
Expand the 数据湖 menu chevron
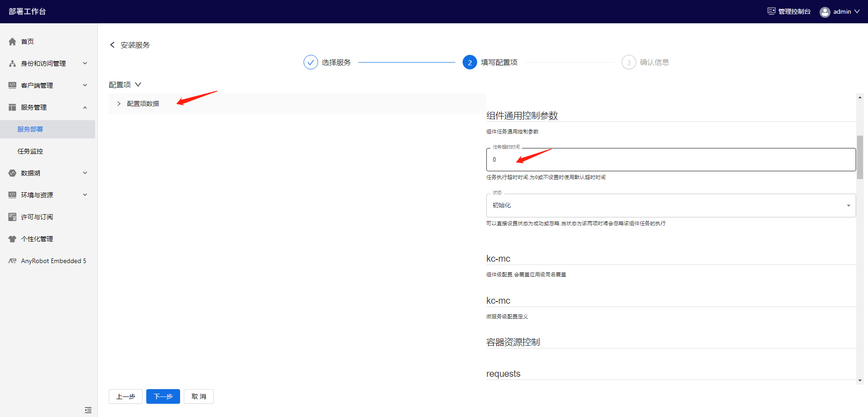[x=85, y=173]
